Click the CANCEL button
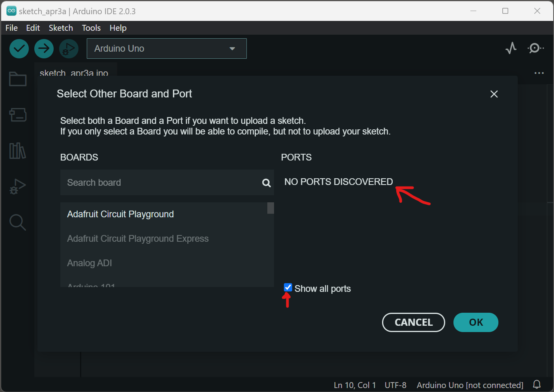 [x=414, y=322]
